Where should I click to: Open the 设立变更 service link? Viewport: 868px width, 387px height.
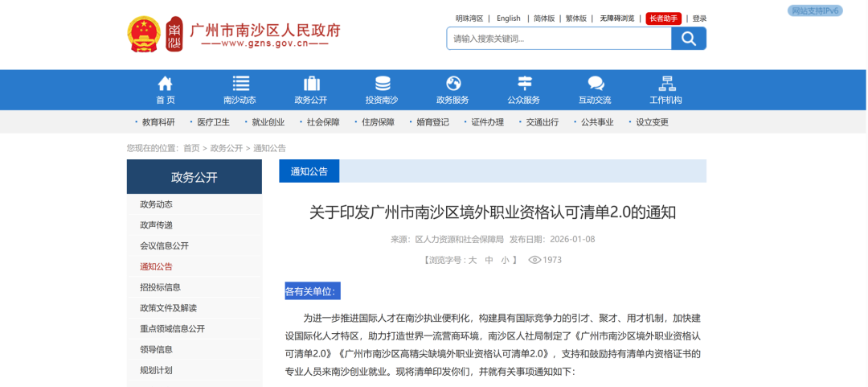pos(652,122)
